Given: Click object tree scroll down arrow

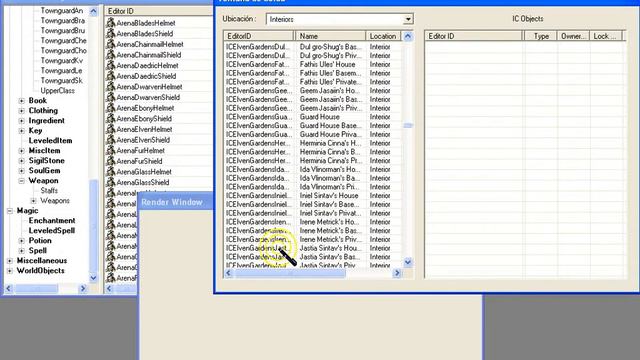Looking at the screenshot, I should [x=93, y=278].
